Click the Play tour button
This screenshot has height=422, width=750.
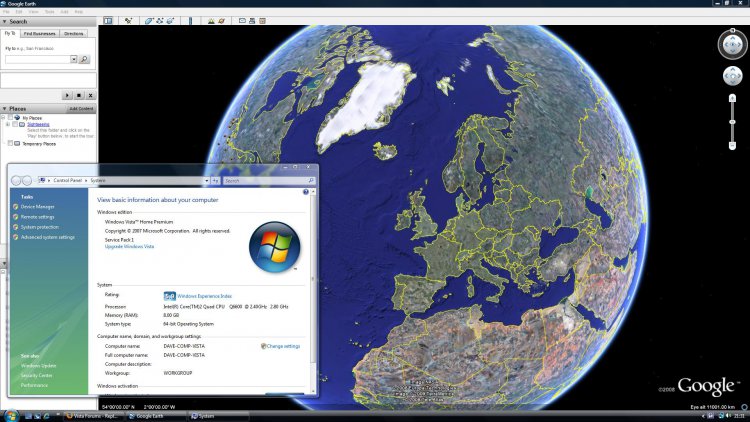[67, 95]
